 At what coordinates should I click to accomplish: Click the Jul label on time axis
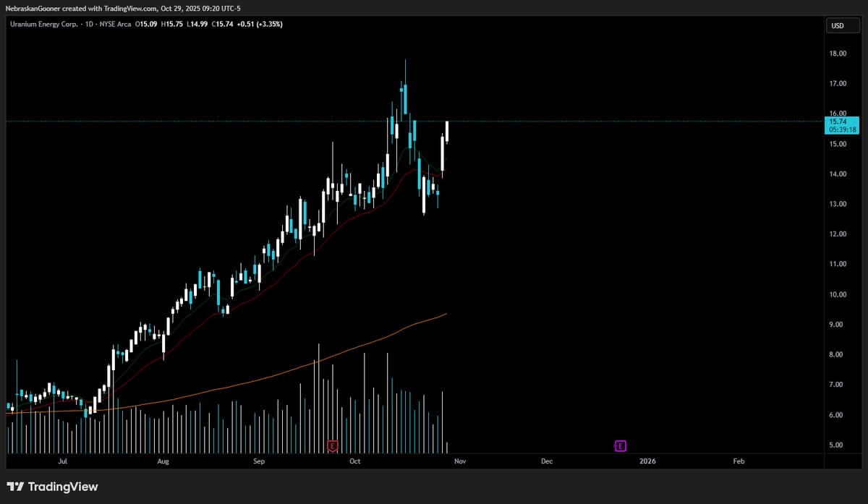(x=62, y=461)
